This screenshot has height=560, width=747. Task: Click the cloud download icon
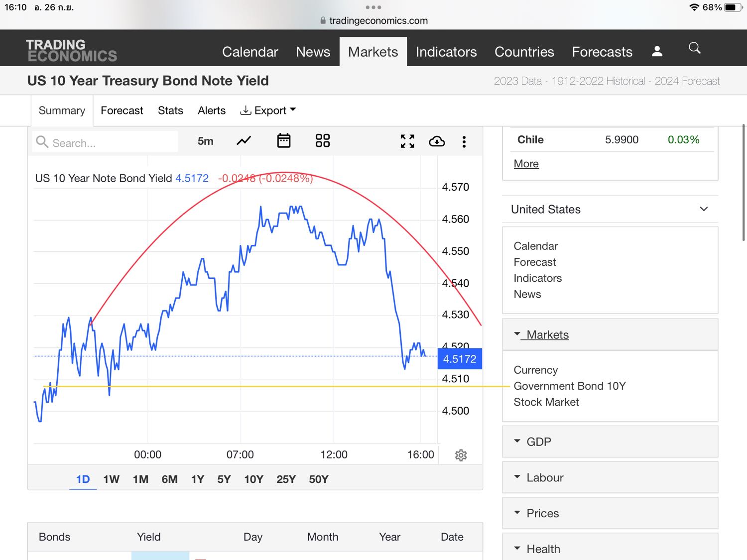click(x=437, y=141)
